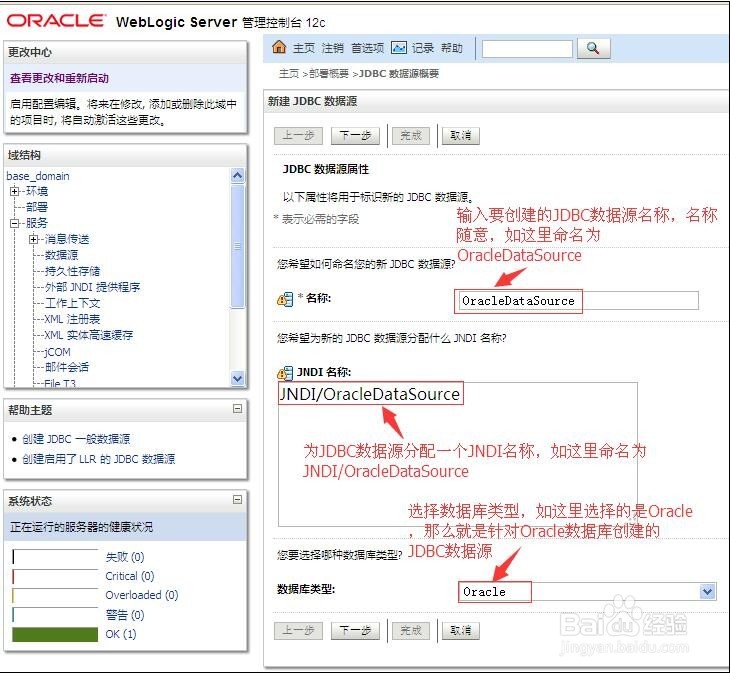This screenshot has width=730, height=673.
Task: Click the warning icon next to JNDI 名称
Action: click(285, 372)
